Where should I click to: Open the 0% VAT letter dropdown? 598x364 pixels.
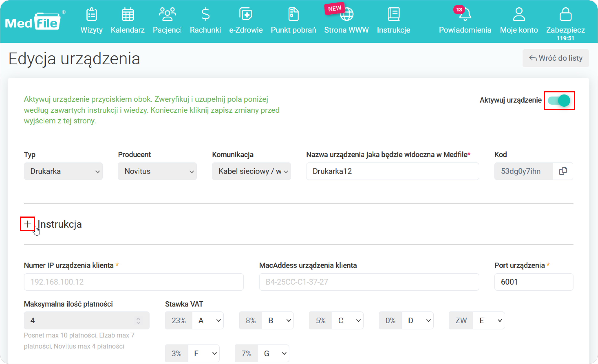[x=417, y=320]
